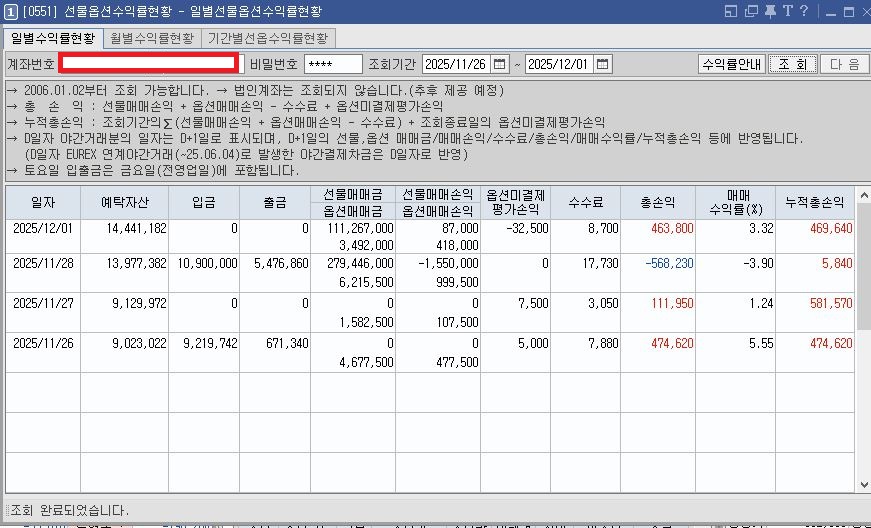This screenshot has height=528, width=871.
Task: Click the deposit asset value 13,977,382
Action: pyautogui.click(x=136, y=263)
